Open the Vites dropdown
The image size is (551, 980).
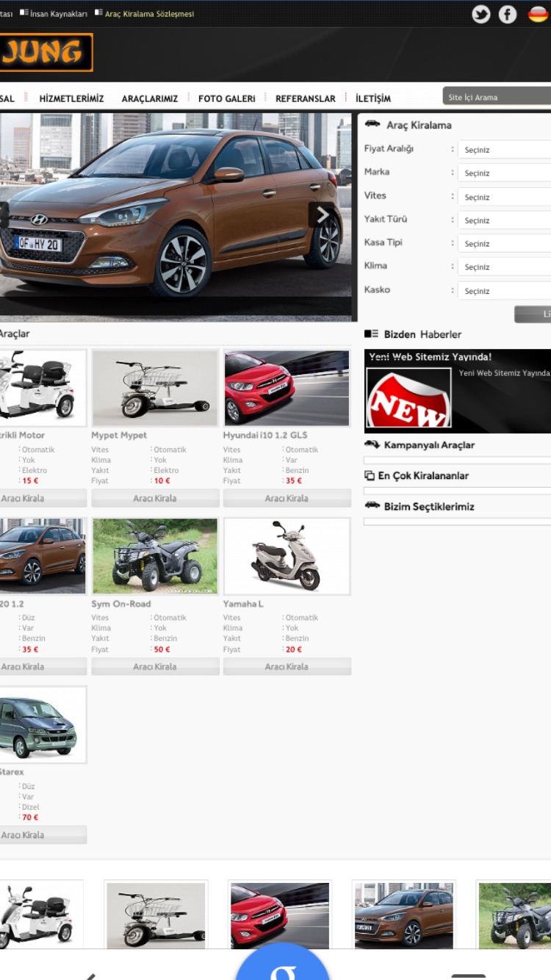pyautogui.click(x=504, y=197)
